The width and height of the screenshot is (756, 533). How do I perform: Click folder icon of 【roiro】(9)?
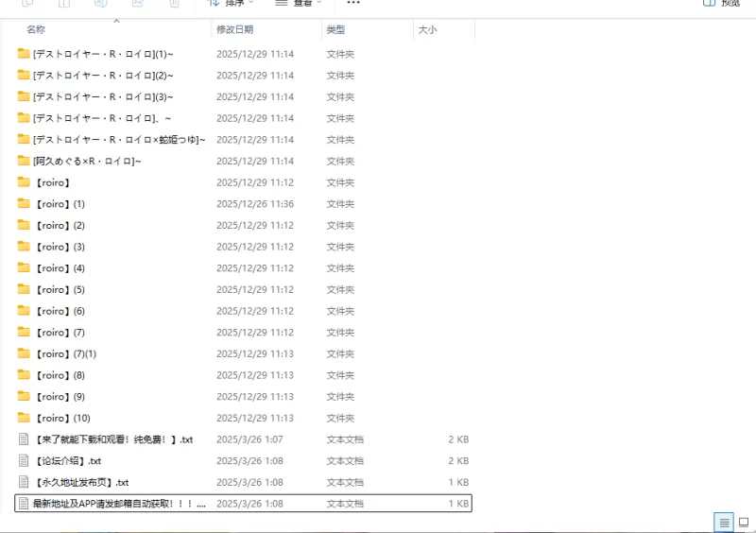[23, 396]
